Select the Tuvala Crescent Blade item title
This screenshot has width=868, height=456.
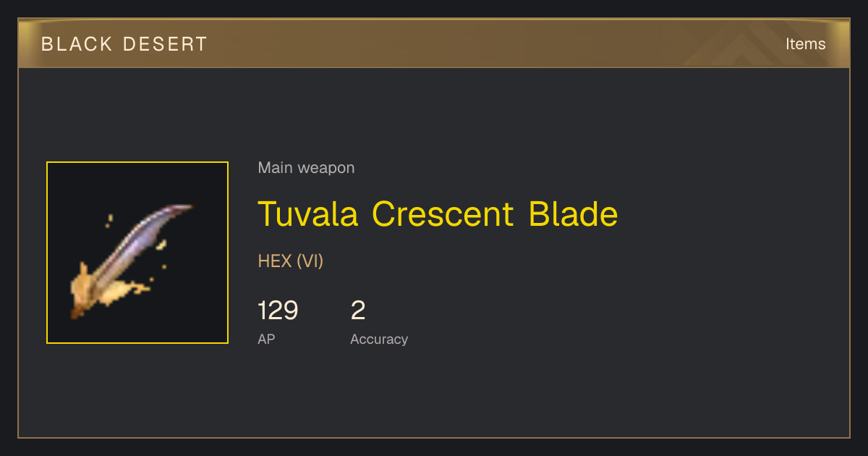point(438,214)
